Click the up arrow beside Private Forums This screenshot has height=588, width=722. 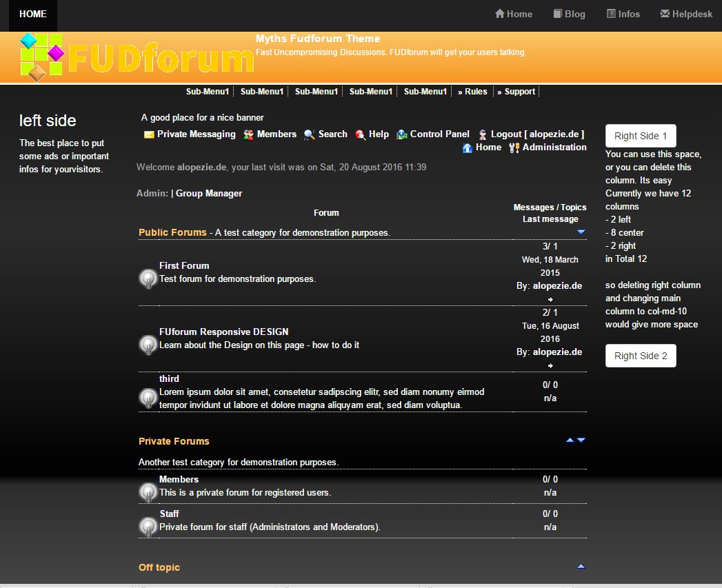coord(570,440)
